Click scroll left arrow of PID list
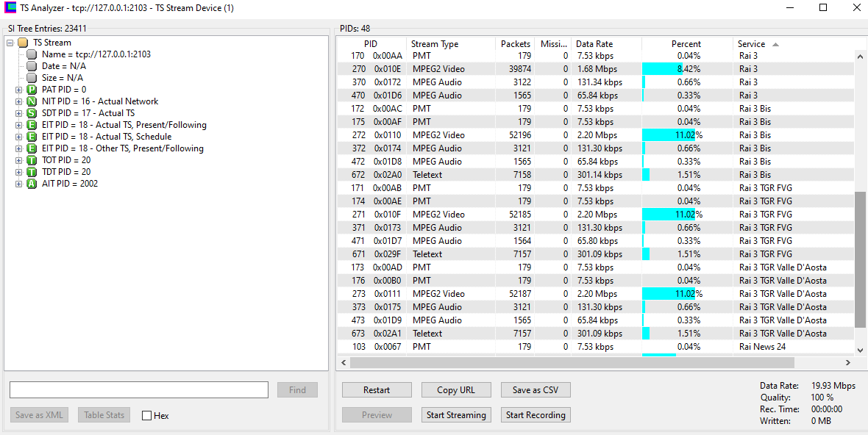The height and width of the screenshot is (435, 868). (x=343, y=362)
